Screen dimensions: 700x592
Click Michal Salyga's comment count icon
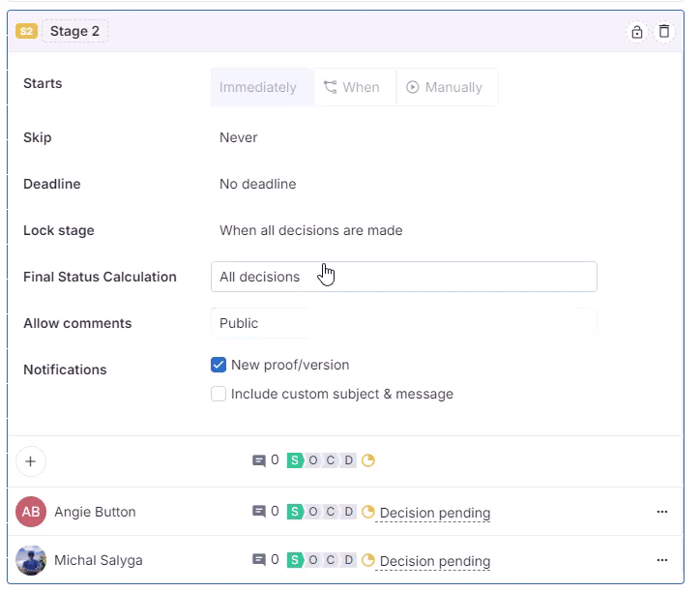[258, 560]
